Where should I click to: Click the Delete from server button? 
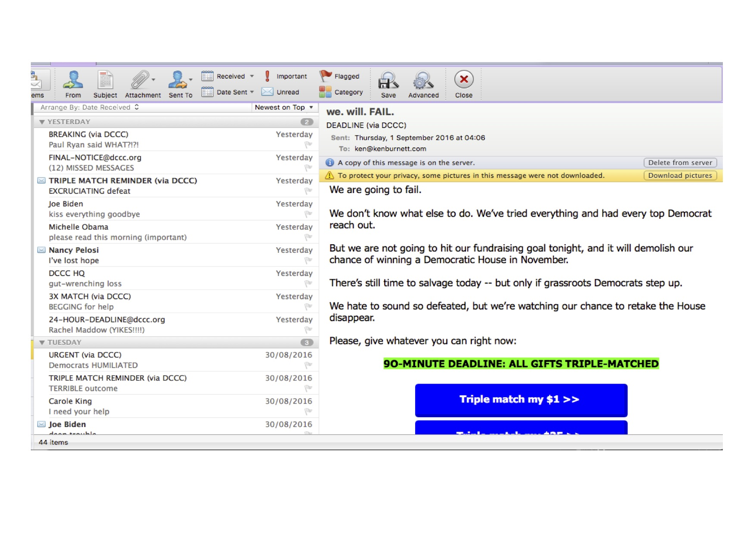680,162
